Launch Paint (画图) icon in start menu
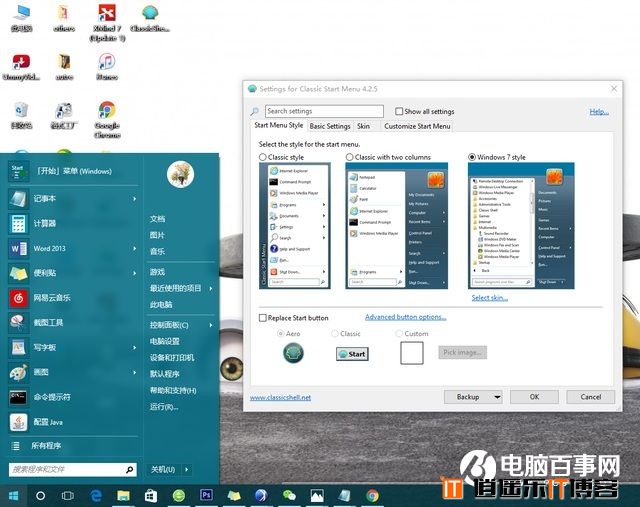The width and height of the screenshot is (640, 507). click(18, 372)
